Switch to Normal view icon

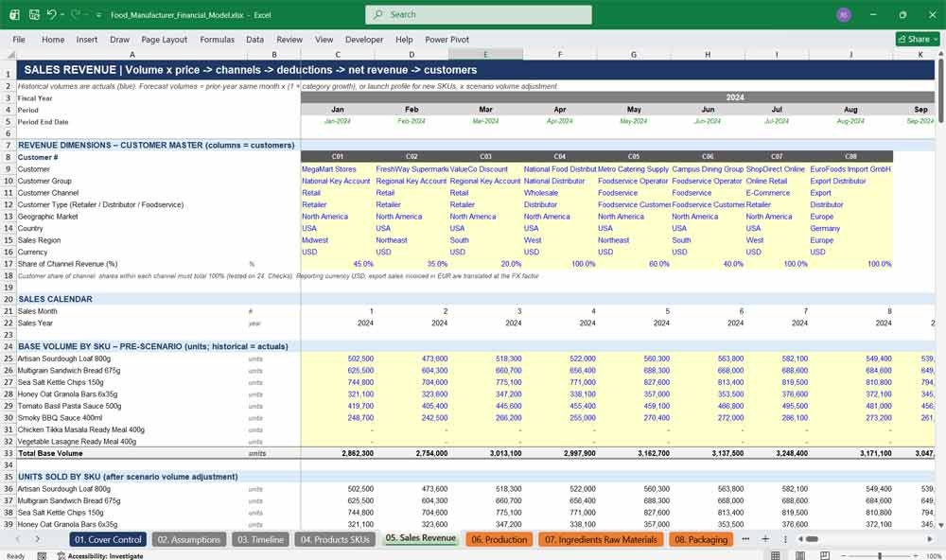coord(776,555)
